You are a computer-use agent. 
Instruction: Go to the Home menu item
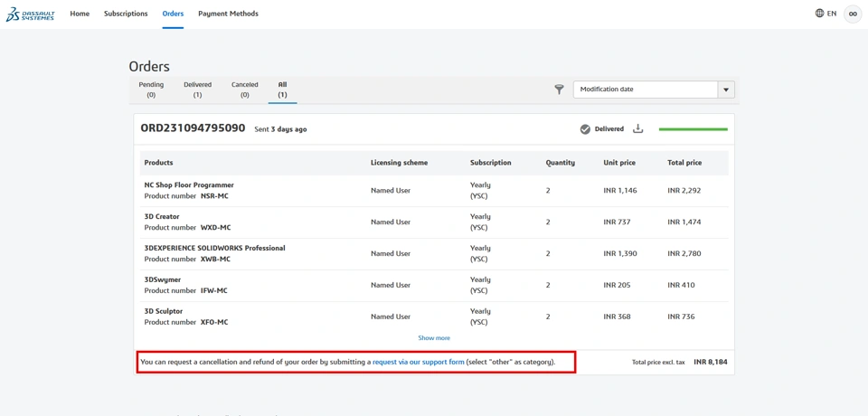pos(80,14)
